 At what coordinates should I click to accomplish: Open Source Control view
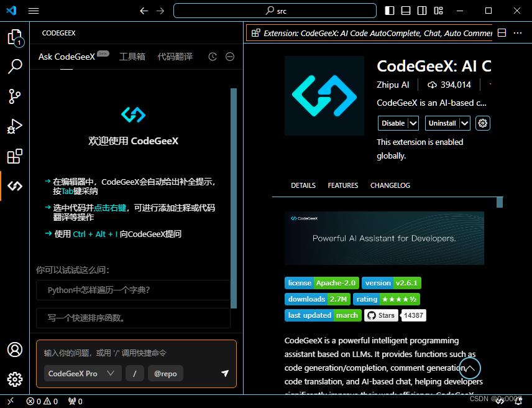point(15,96)
